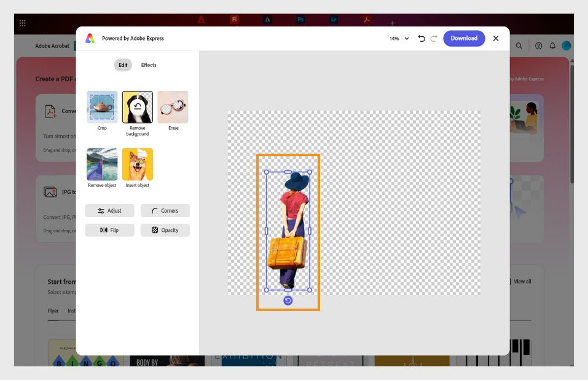The width and height of the screenshot is (588, 380).
Task: Click the Convert PDF document icon
Action: pyautogui.click(x=50, y=111)
